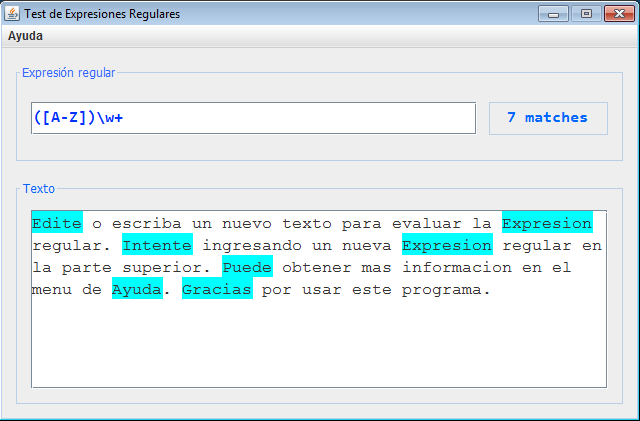Screen dimensions: 640x421
Task: Click the 'Expresión regular' panel title
Action: coord(69,73)
